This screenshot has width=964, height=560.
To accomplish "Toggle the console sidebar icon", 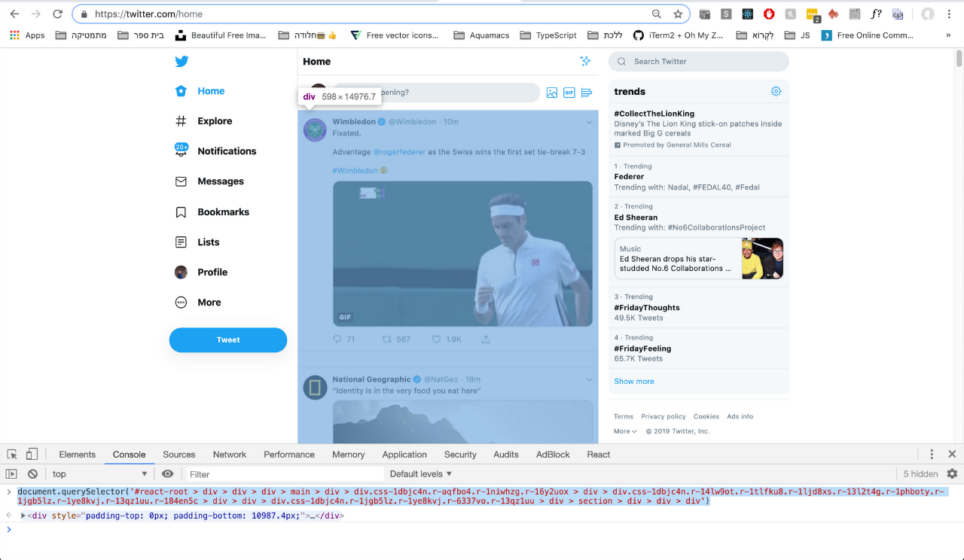I will [11, 474].
